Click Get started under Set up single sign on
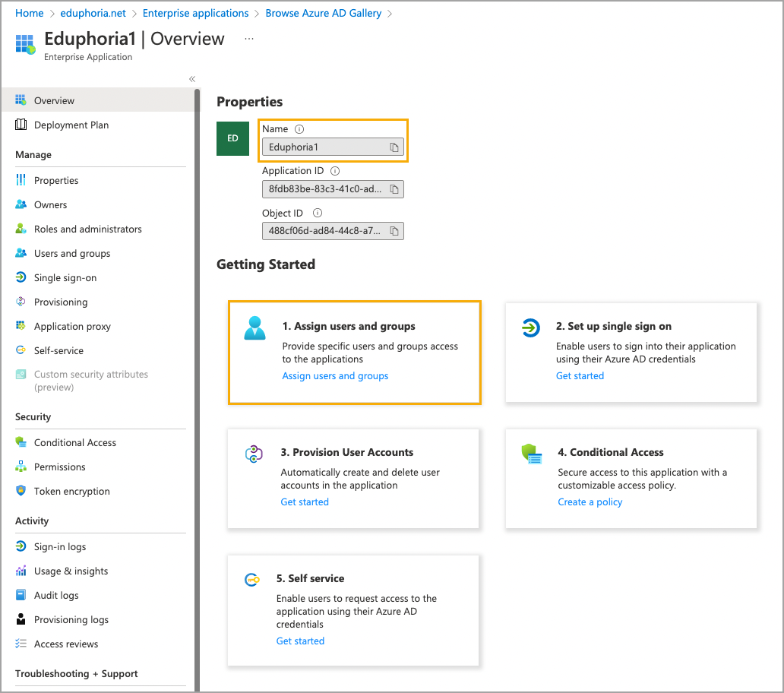 pyautogui.click(x=580, y=375)
